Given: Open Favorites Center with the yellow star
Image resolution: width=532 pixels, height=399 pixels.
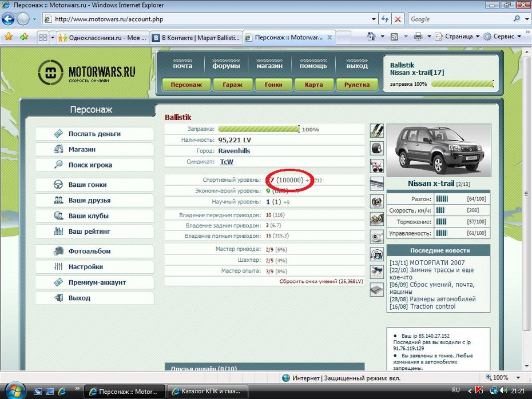Looking at the screenshot, I should tap(9, 37).
